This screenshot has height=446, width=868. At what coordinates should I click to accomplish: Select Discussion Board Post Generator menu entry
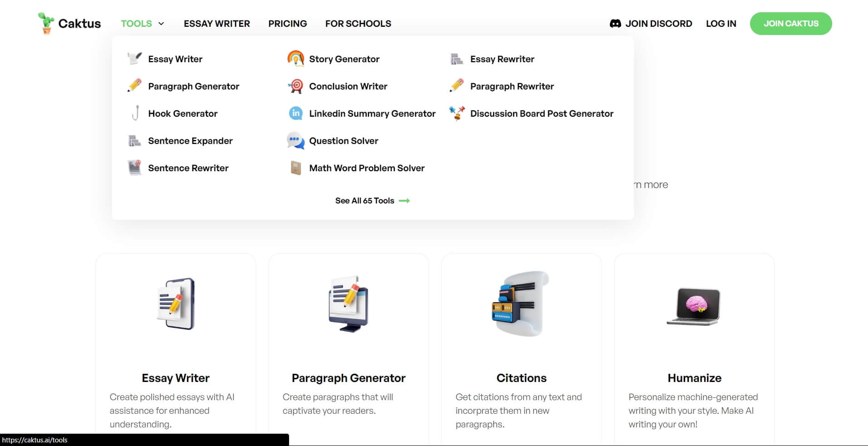542,114
